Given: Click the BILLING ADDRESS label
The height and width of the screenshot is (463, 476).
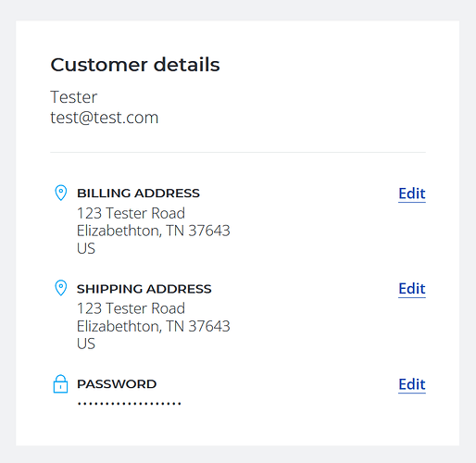Looking at the screenshot, I should tap(138, 194).
